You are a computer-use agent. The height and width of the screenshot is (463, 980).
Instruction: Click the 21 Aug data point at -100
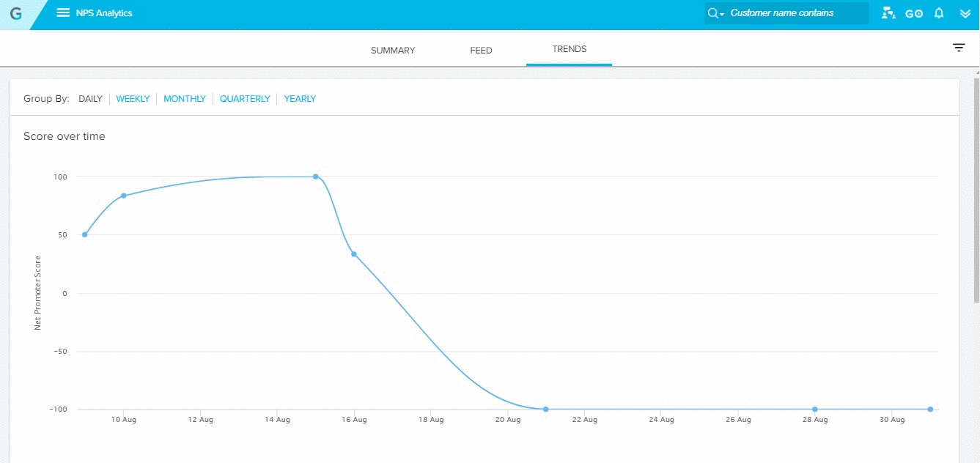[x=546, y=410]
